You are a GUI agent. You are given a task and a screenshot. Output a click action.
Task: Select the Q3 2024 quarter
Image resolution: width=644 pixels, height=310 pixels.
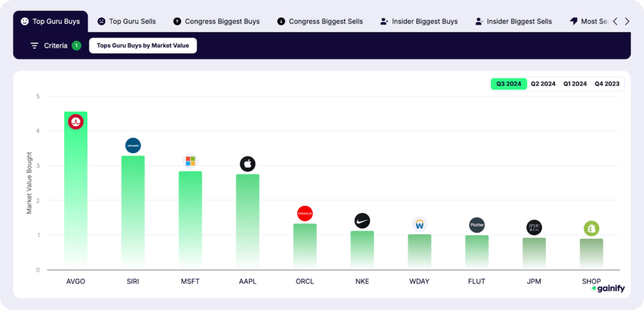pyautogui.click(x=508, y=84)
